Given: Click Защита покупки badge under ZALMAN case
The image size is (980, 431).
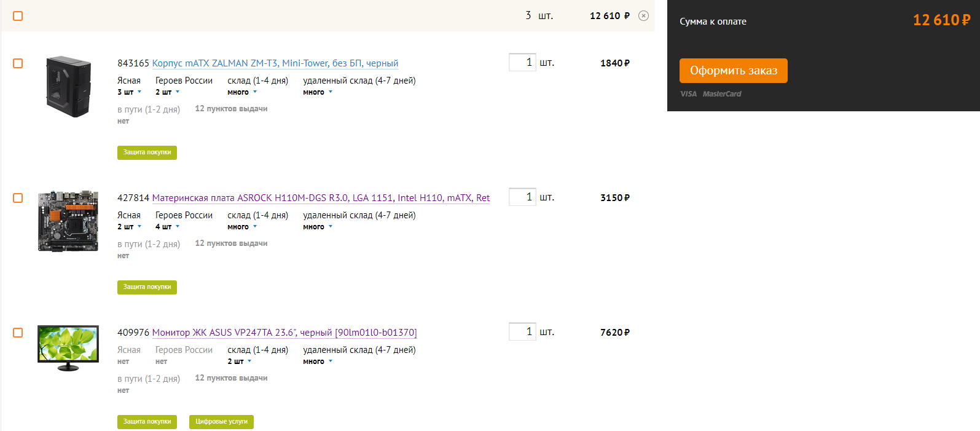Looking at the screenshot, I should coord(147,152).
